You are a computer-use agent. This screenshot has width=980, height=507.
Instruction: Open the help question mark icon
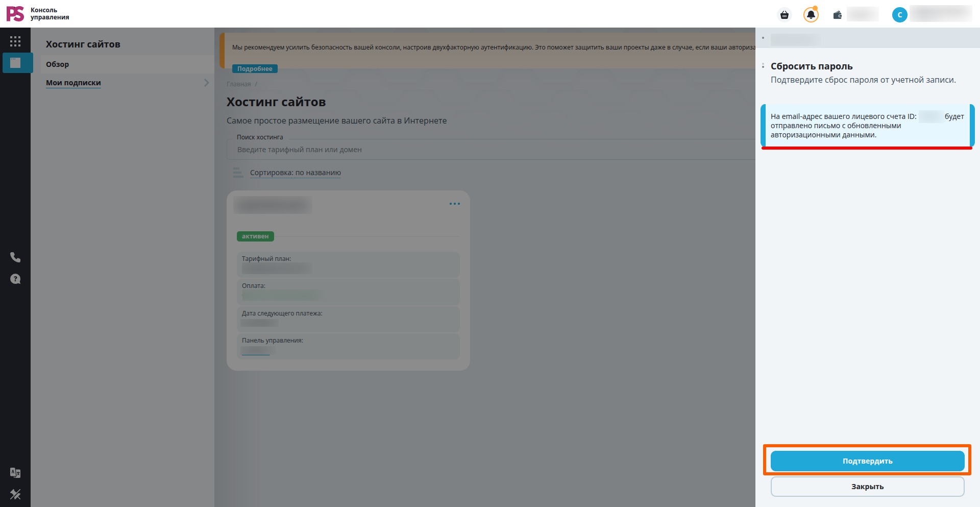click(x=15, y=279)
